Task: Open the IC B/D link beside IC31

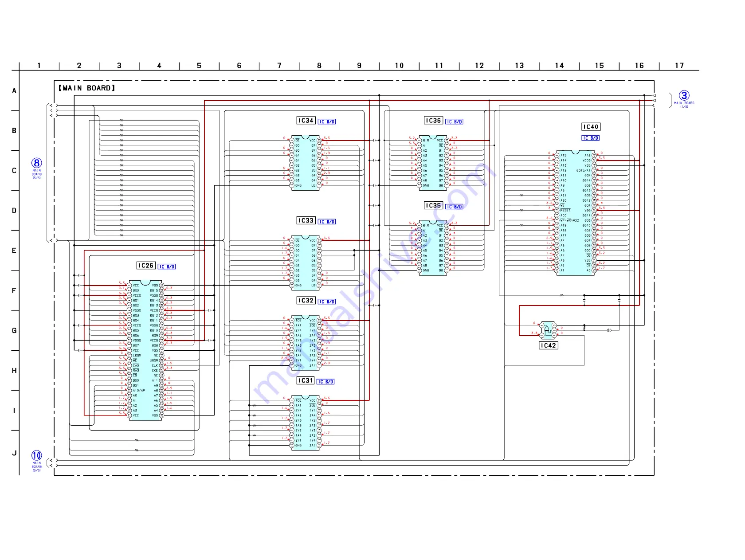Action: (x=325, y=382)
